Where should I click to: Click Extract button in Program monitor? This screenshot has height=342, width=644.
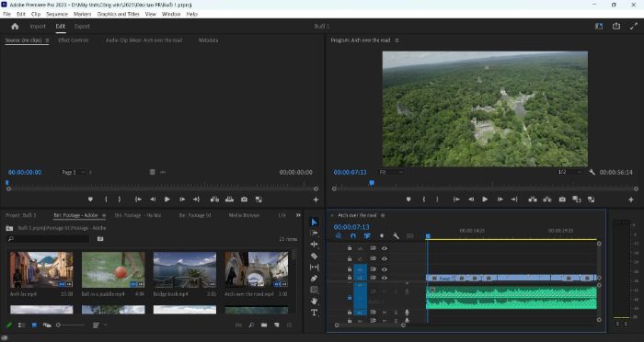click(547, 199)
